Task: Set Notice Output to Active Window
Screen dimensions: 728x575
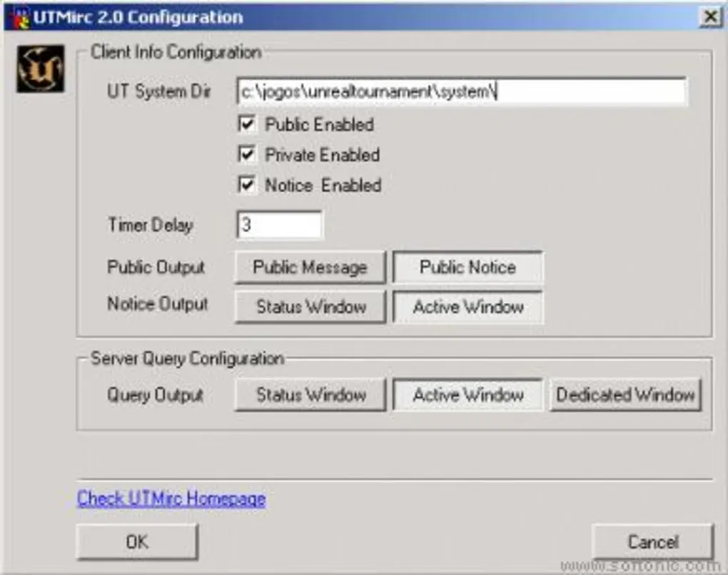Action: pos(467,307)
